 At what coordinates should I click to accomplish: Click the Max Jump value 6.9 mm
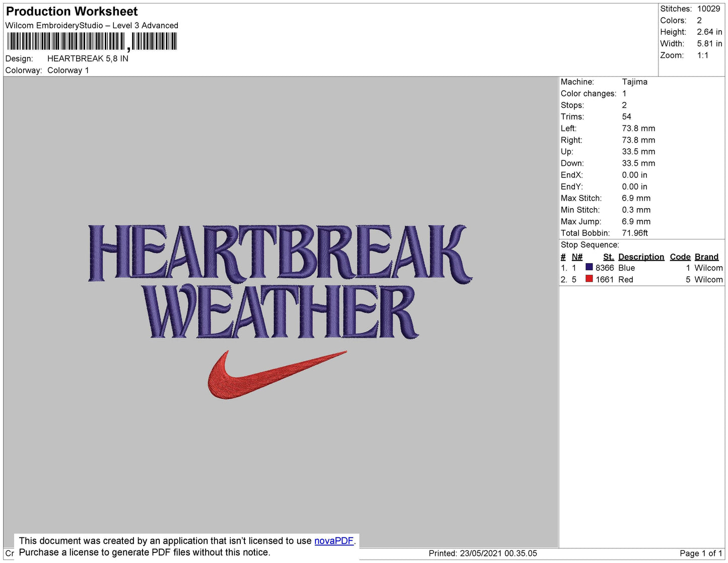[x=636, y=221]
